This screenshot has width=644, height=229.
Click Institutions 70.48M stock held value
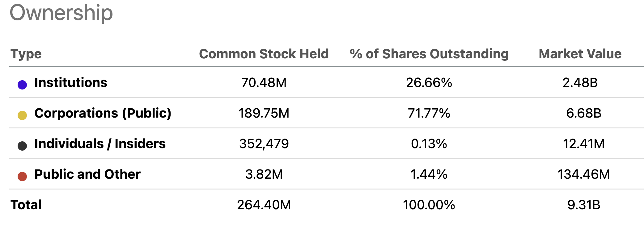(264, 83)
